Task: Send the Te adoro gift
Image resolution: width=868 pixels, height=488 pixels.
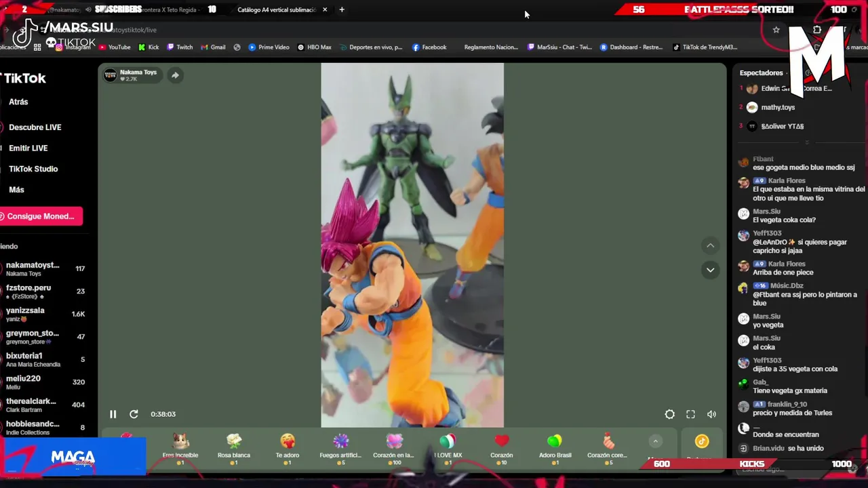Action: click(x=288, y=449)
